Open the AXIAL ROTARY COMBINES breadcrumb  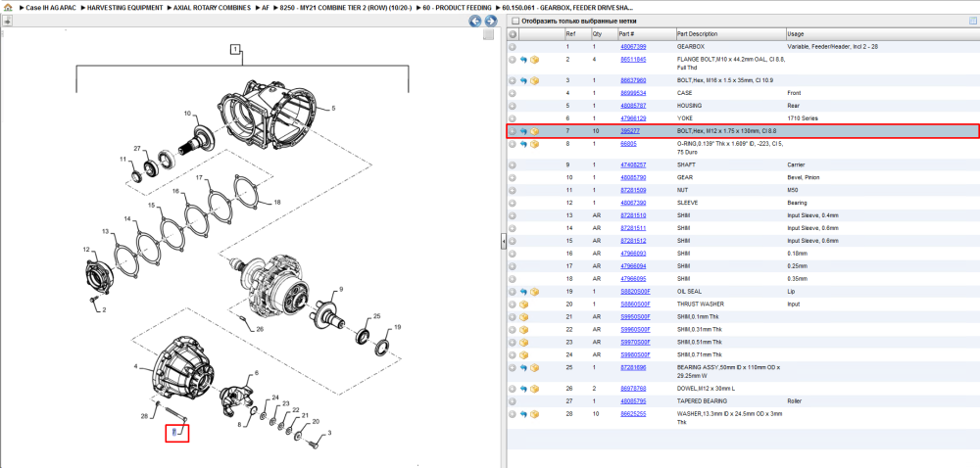pyautogui.click(x=213, y=8)
